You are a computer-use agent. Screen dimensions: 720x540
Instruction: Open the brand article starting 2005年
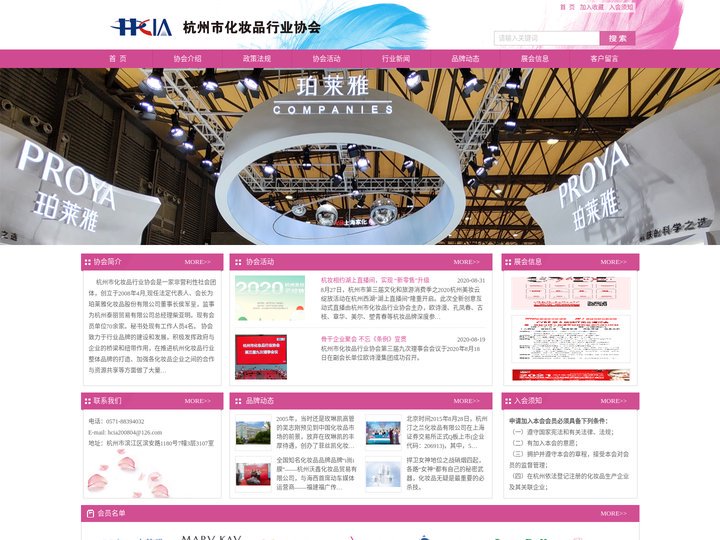315,432
